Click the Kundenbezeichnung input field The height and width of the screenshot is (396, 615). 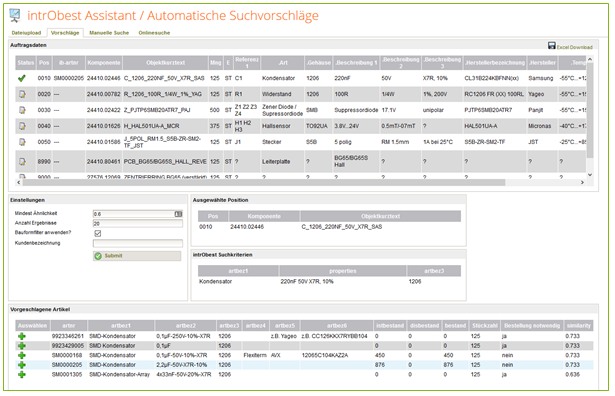point(138,243)
